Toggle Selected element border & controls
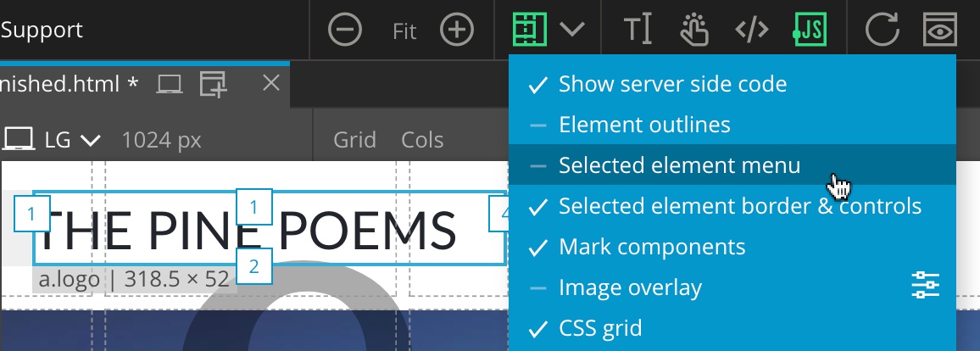The width and height of the screenshot is (980, 351). (732, 205)
